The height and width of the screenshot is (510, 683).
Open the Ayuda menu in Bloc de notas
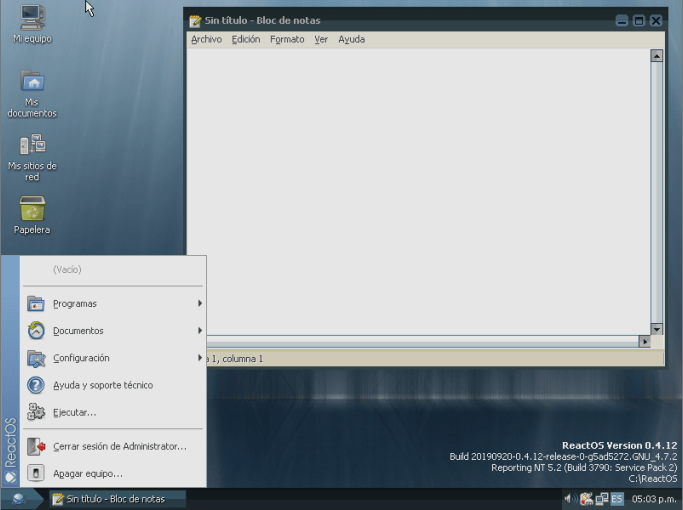[352, 39]
